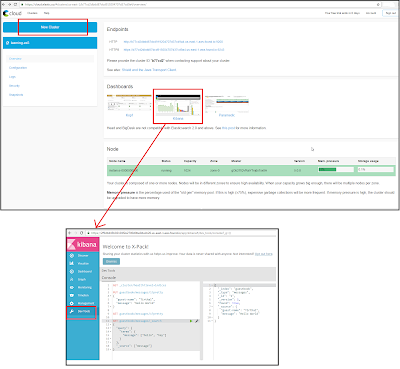Click the Management gear icon in Kibana sidebar
This screenshot has height=369, width=400.
[x=71, y=303]
